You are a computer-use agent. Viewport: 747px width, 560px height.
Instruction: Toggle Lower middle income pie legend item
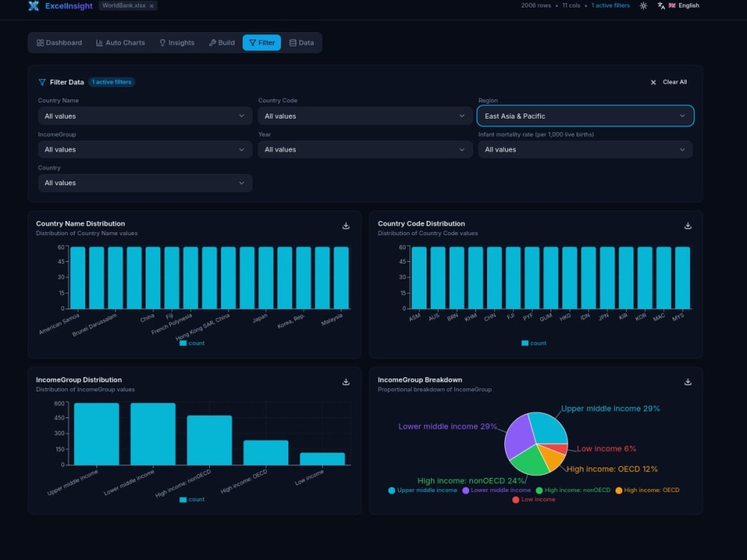pyautogui.click(x=497, y=490)
